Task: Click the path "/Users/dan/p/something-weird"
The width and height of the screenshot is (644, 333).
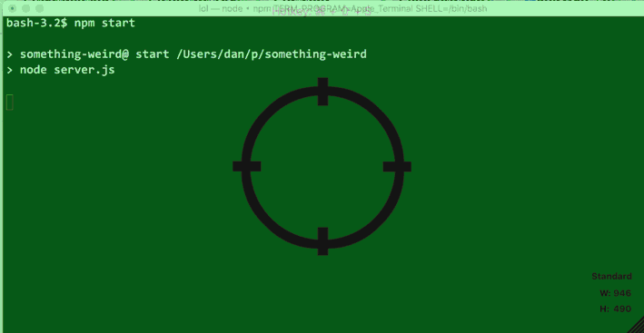Action: click(x=271, y=54)
